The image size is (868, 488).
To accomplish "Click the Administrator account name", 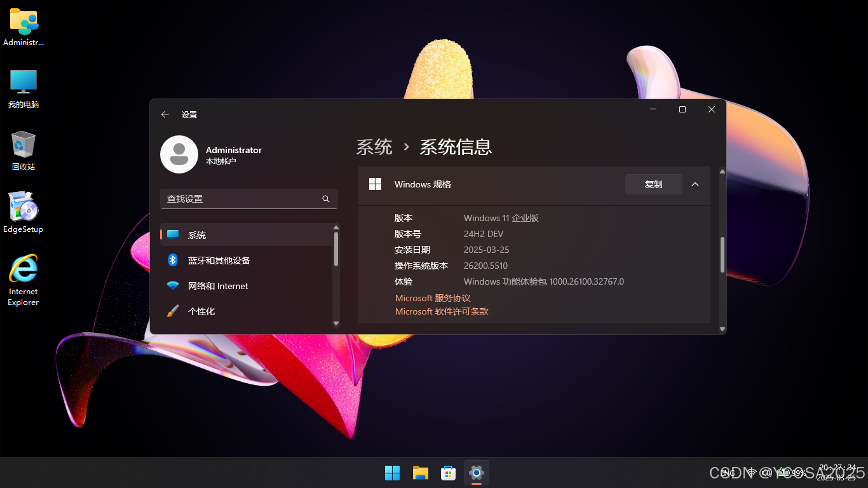I will [234, 150].
